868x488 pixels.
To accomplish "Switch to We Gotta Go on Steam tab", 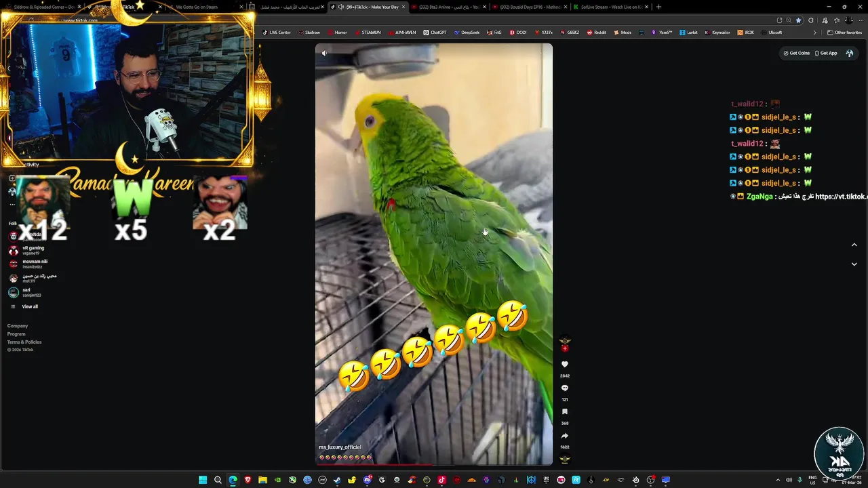I will coord(203,7).
